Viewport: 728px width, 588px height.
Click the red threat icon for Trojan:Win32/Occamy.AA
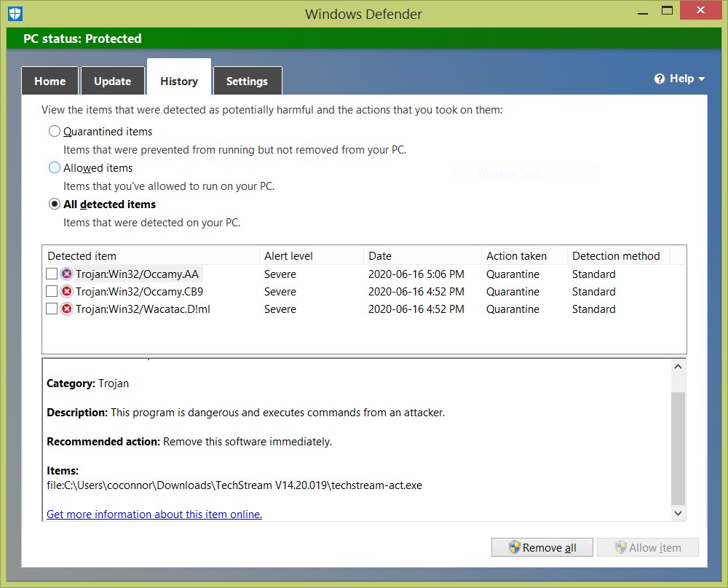click(x=67, y=274)
